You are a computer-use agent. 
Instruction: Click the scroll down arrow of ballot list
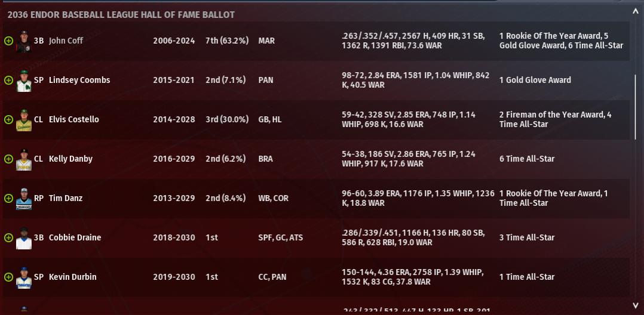click(635, 306)
